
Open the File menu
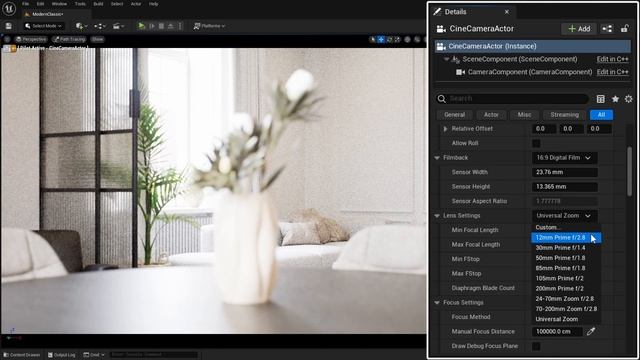click(25, 4)
